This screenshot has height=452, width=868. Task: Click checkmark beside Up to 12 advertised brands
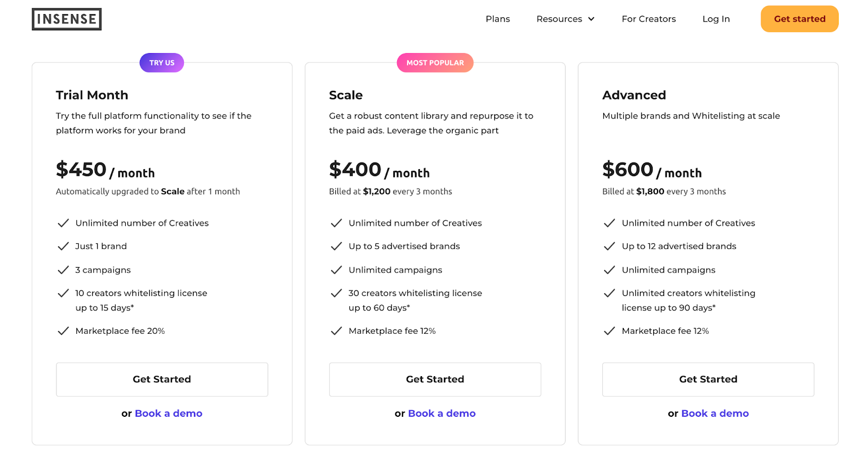tap(609, 247)
